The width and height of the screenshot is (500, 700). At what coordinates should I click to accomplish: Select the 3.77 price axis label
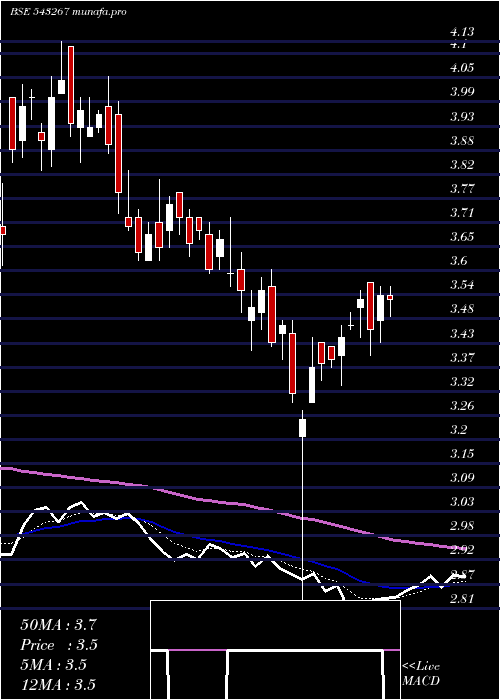point(462,189)
